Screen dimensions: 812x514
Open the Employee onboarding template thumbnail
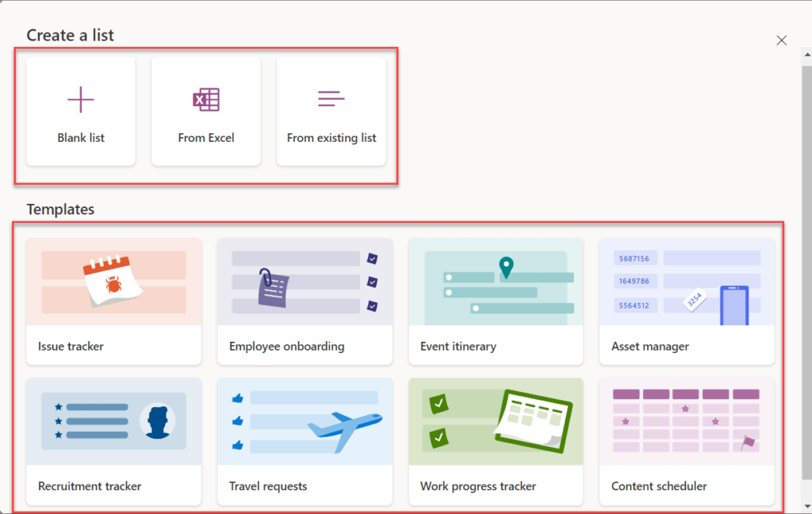[305, 282]
